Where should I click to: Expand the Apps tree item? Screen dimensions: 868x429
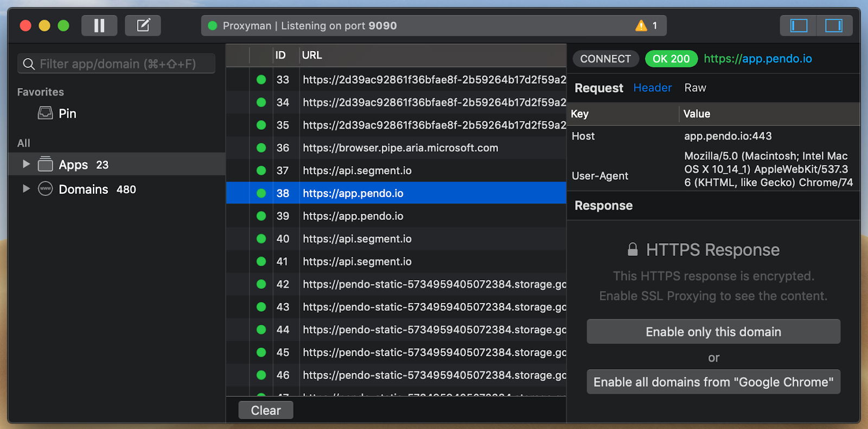[x=26, y=164]
